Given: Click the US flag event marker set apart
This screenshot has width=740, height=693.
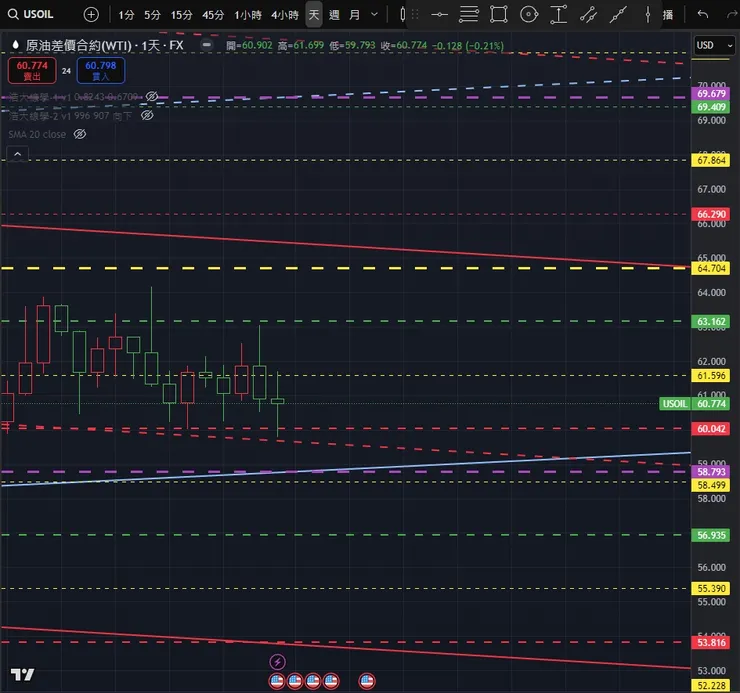Looking at the screenshot, I should pyautogui.click(x=367, y=681).
